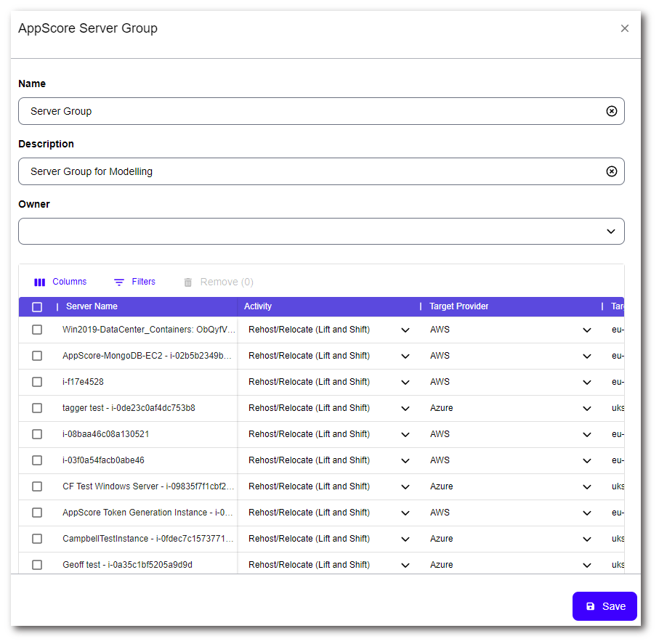The height and width of the screenshot is (644, 659).
Task: Expand the Owner dropdown
Action: click(611, 231)
